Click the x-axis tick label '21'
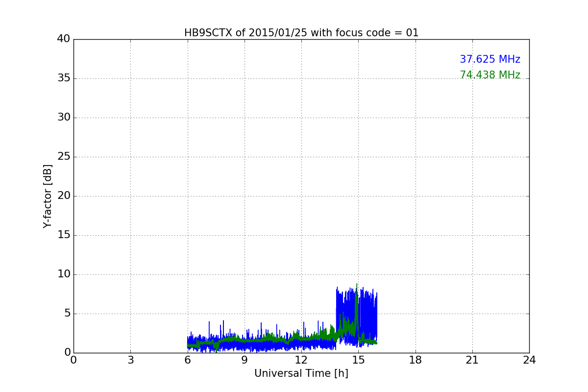588x392 pixels. [x=472, y=360]
